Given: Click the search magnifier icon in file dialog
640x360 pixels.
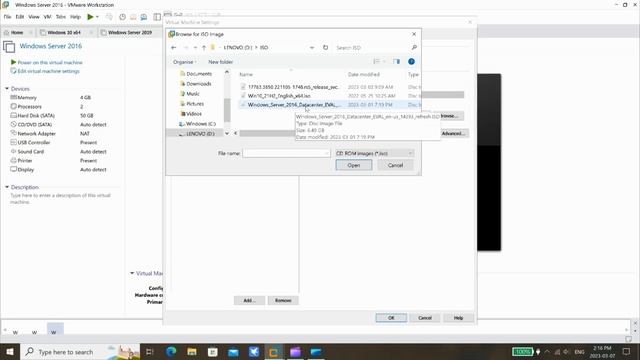Looking at the screenshot, I should [x=414, y=48].
